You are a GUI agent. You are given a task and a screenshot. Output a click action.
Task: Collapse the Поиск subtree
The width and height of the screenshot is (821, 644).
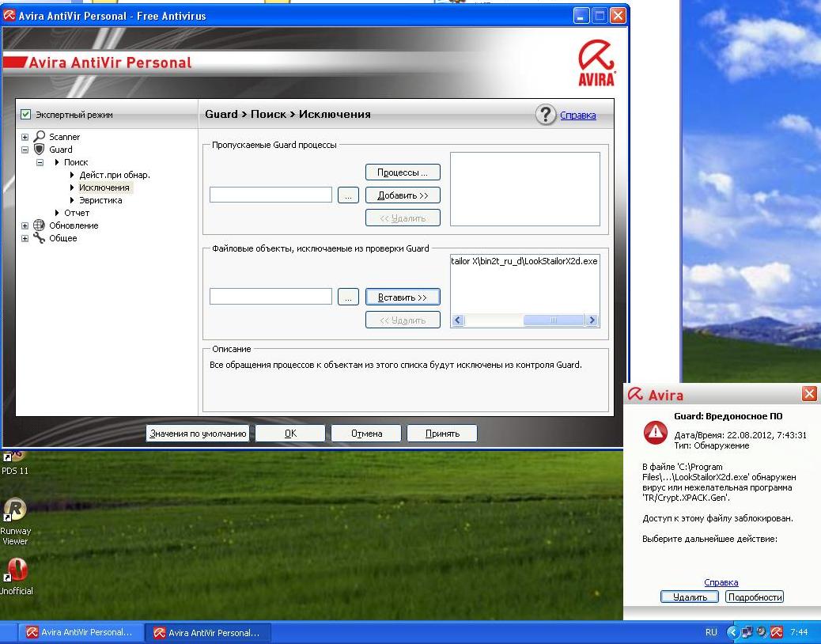coord(40,162)
